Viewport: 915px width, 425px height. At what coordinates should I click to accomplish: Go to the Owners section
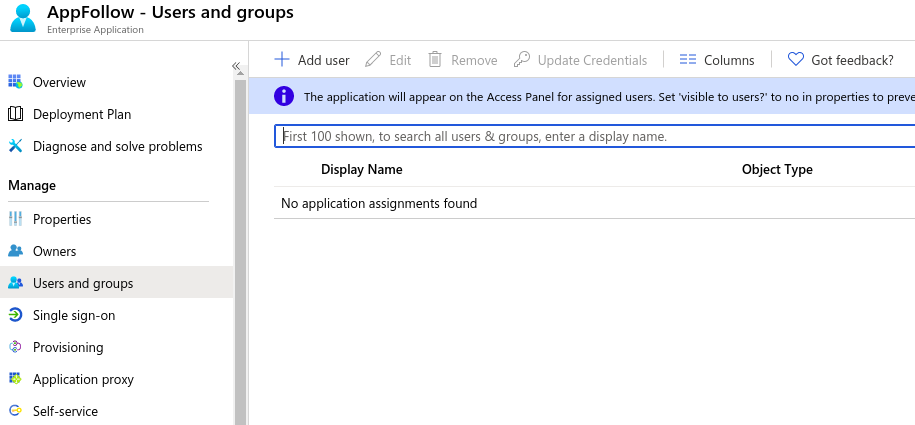tap(54, 252)
